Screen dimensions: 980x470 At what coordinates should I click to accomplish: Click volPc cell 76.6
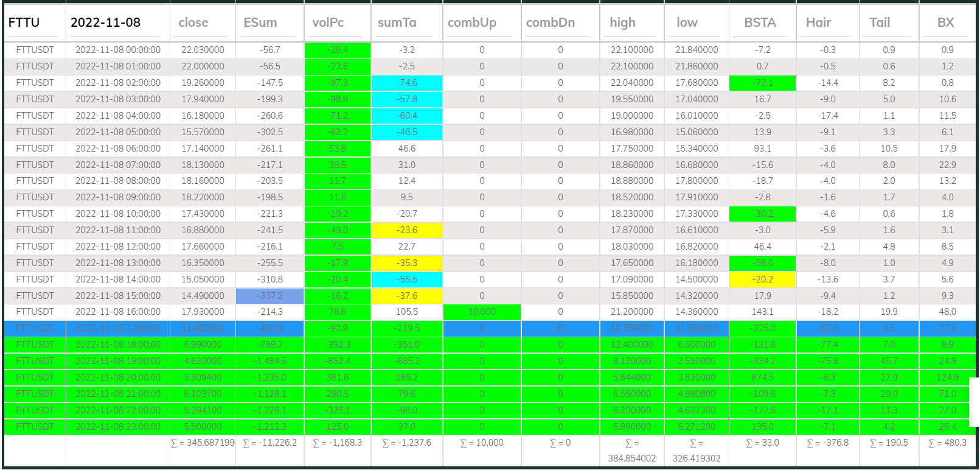point(338,312)
